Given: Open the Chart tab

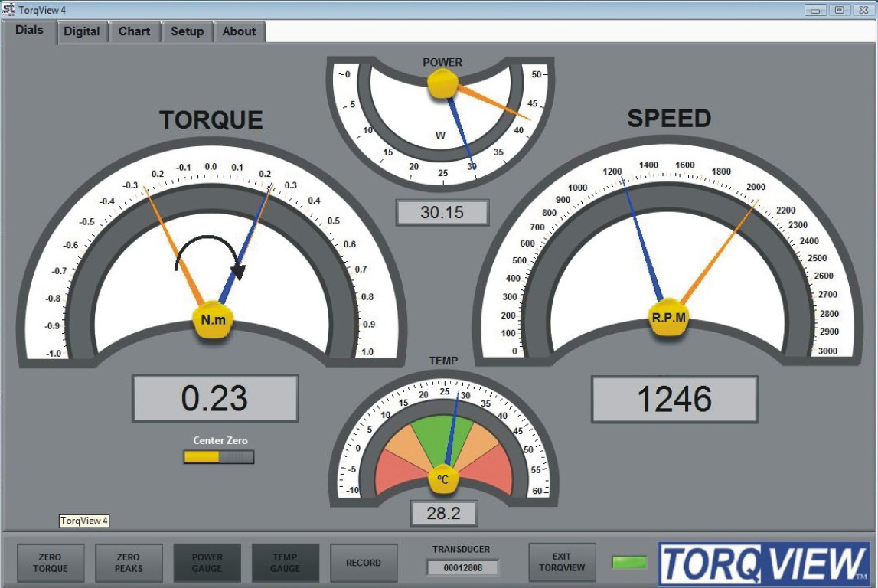Looking at the screenshot, I should (135, 31).
